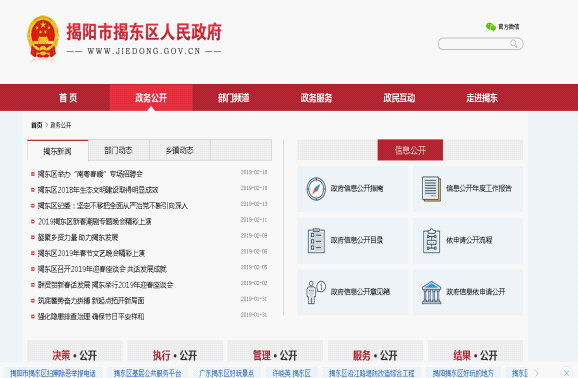Click date 2019-02-09 in news list
The width and height of the screenshot is (578, 378).
[254, 236]
